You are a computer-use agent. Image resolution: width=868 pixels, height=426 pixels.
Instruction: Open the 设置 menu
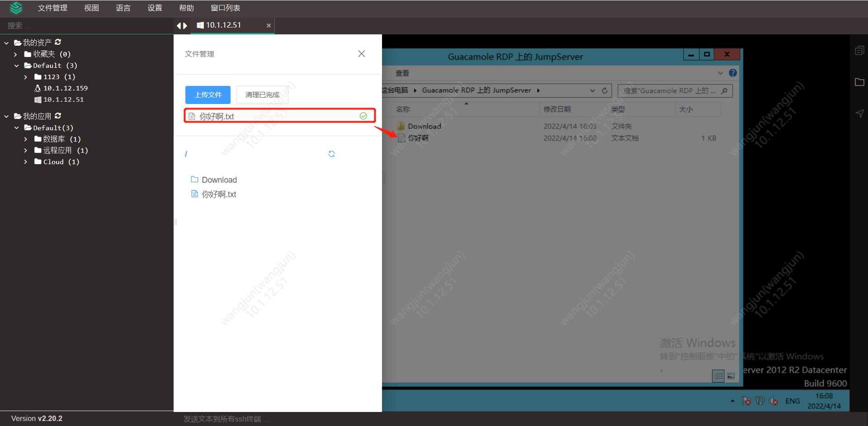click(155, 8)
